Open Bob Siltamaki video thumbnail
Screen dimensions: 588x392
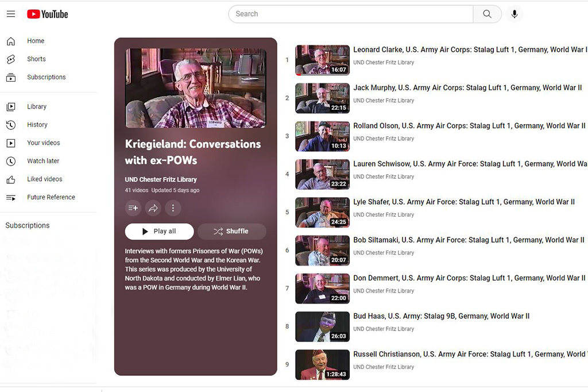(323, 251)
